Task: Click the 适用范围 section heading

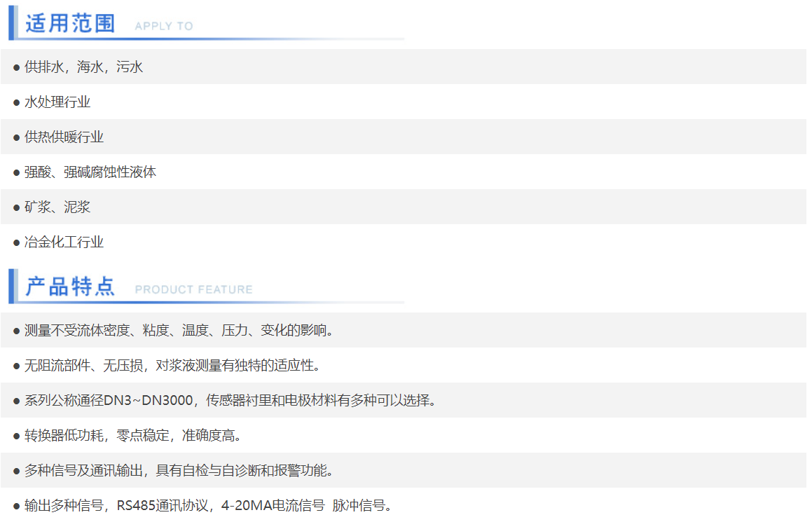Action: point(70,23)
